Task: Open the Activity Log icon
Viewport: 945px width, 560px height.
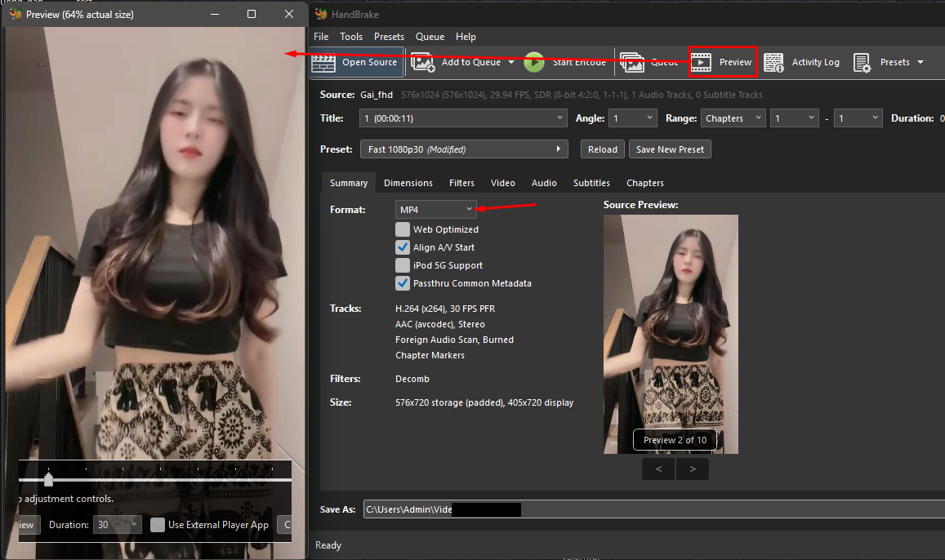Action: pyautogui.click(x=773, y=62)
